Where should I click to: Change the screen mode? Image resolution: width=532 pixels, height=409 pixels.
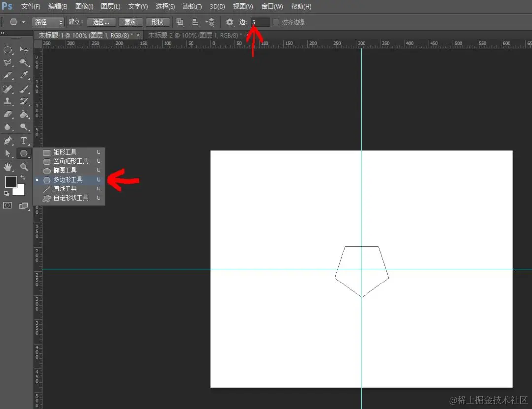click(x=24, y=206)
